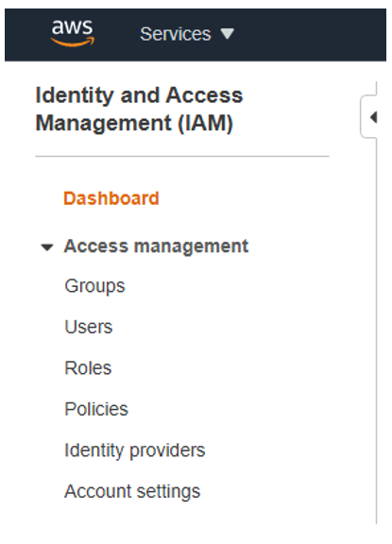The image size is (392, 544).
Task: Open Account settings
Action: click(x=132, y=492)
